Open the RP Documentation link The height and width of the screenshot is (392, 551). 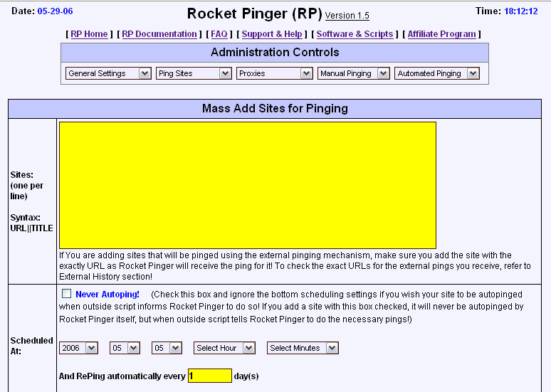(159, 34)
